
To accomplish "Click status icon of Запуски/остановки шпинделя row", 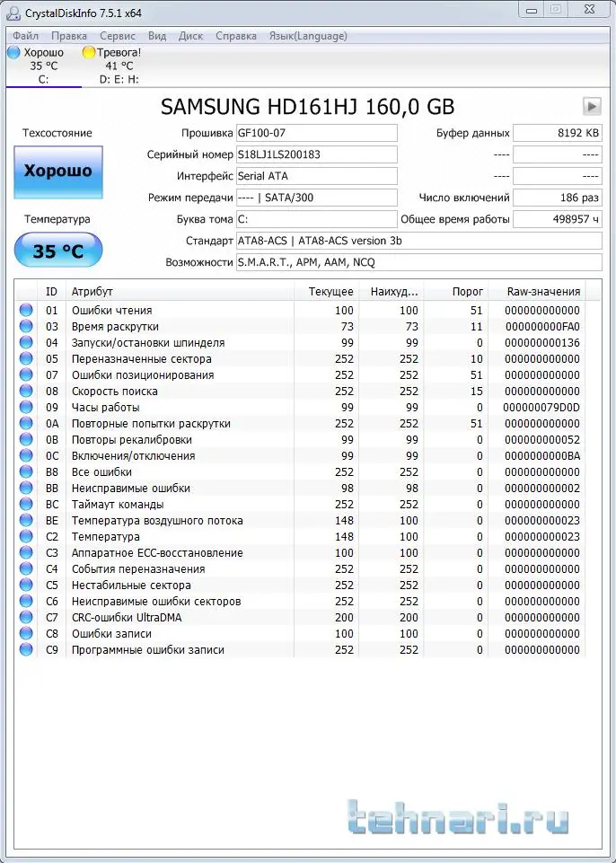I will 26,342.
